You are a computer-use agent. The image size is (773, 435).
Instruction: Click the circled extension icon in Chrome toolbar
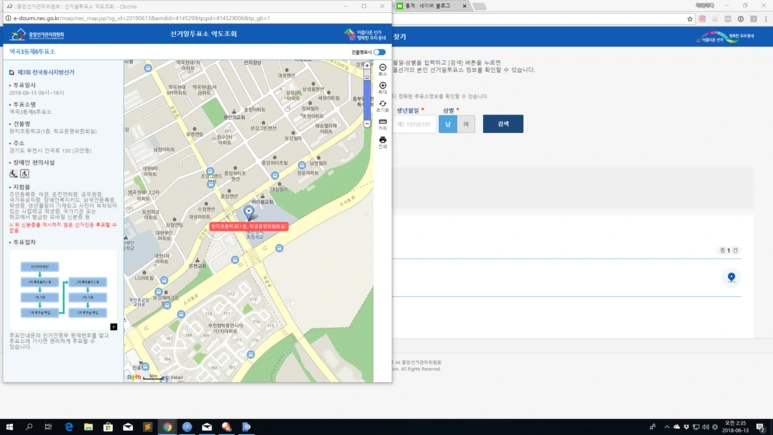click(740, 19)
